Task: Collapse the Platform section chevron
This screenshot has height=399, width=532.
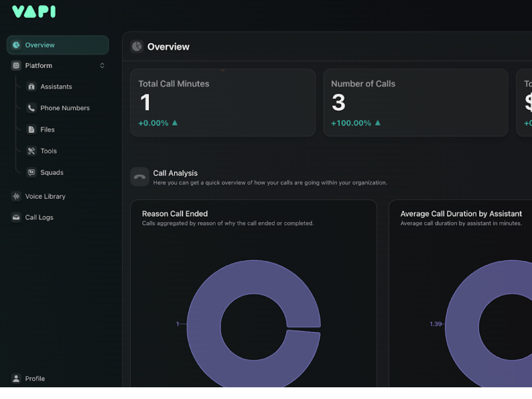Action: (102, 65)
